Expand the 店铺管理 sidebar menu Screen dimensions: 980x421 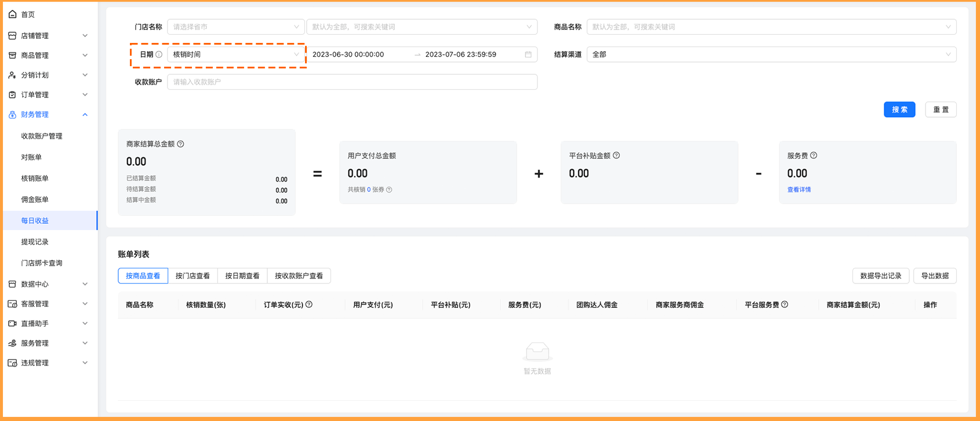49,36
